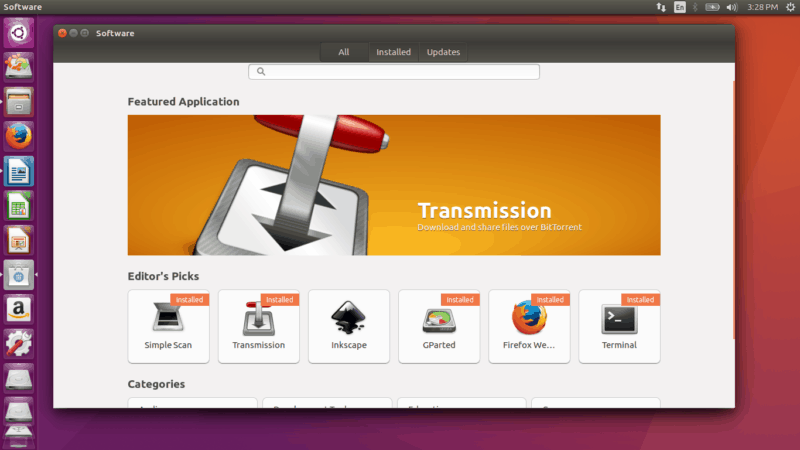Close the Software window
800x450 pixels.
[x=62, y=33]
